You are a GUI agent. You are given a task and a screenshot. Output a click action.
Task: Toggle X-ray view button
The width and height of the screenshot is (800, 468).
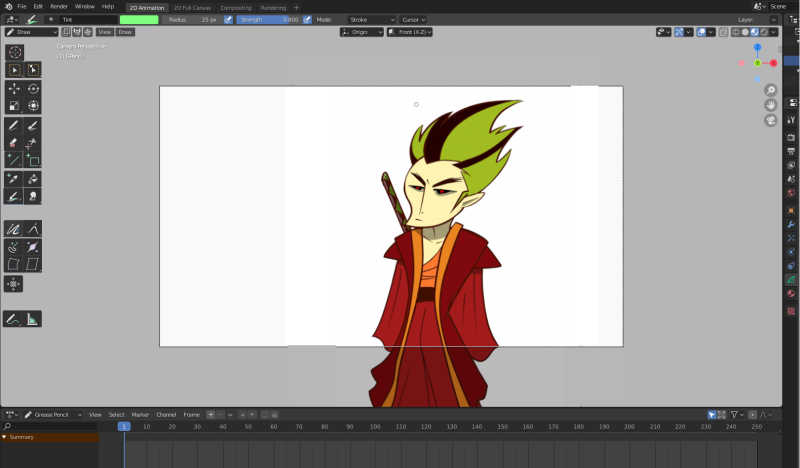(x=723, y=32)
